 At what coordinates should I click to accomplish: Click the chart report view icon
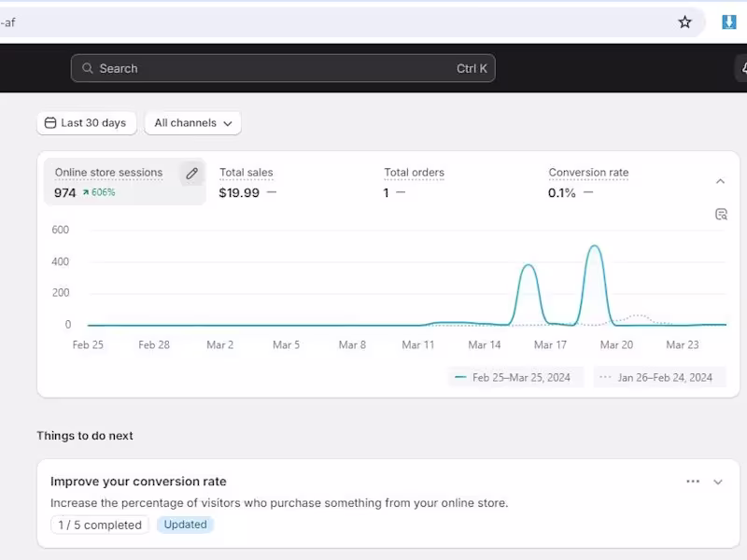[x=721, y=214]
